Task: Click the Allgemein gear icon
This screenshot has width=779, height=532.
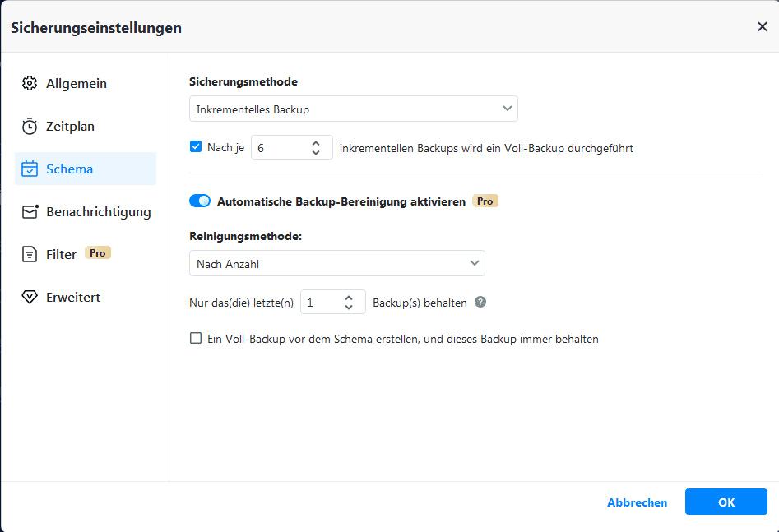Action: [x=30, y=84]
